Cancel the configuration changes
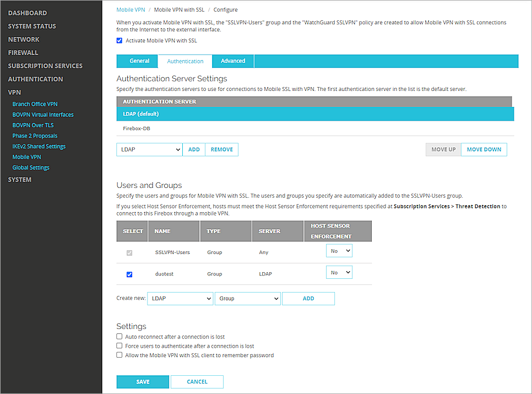532x394 pixels. 197,381
